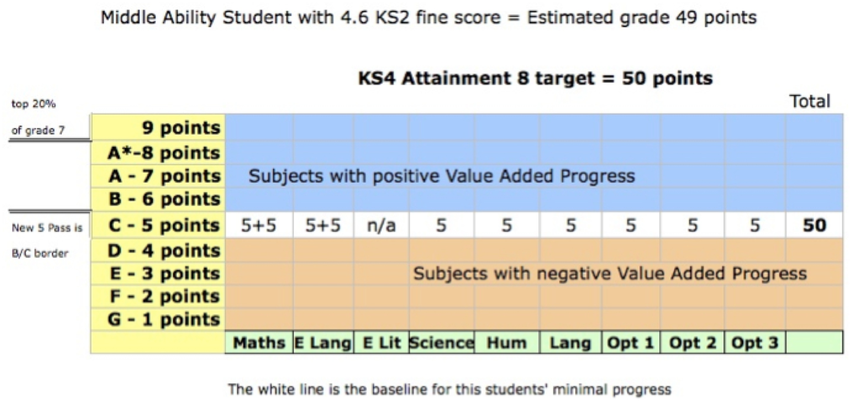Select the Science column label
The height and width of the screenshot is (402, 868).
442,343
